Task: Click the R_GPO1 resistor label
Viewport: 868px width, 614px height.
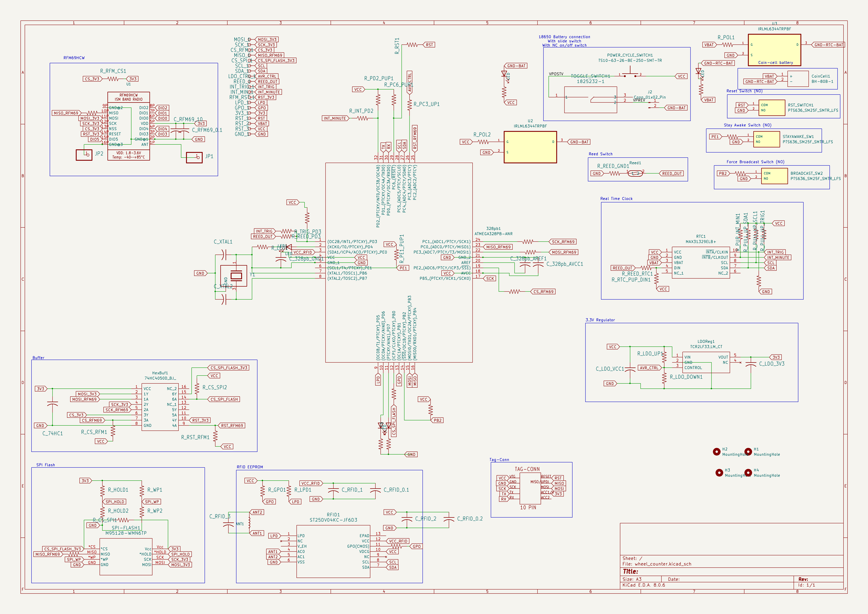Action: (x=277, y=490)
